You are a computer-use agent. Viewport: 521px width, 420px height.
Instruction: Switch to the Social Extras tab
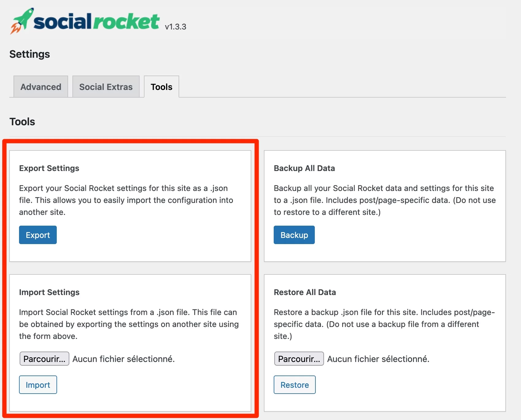(106, 87)
